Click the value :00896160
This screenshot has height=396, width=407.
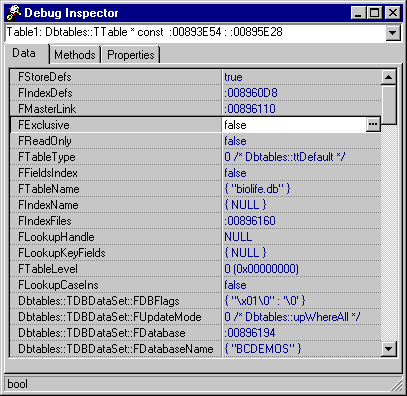click(250, 221)
